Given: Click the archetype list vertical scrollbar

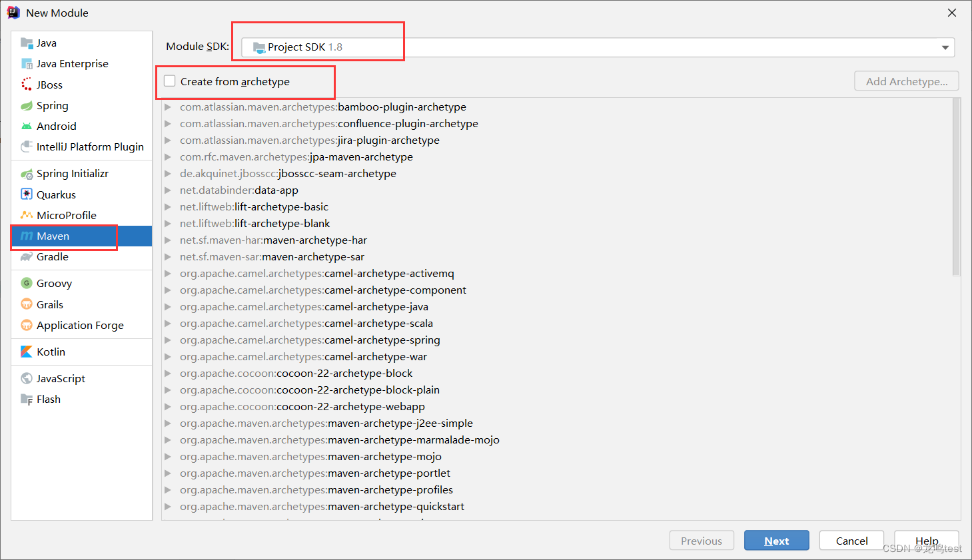Looking at the screenshot, I should 957,187.
